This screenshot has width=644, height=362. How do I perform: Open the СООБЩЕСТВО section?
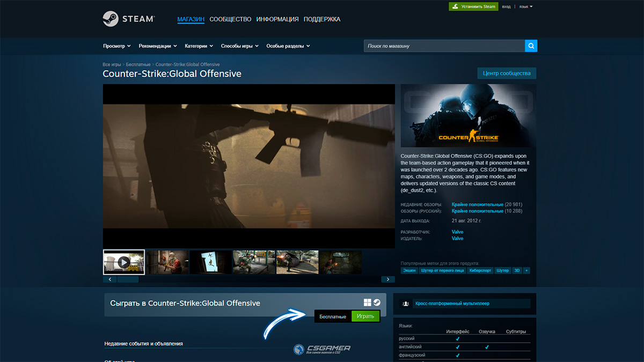pyautogui.click(x=230, y=19)
